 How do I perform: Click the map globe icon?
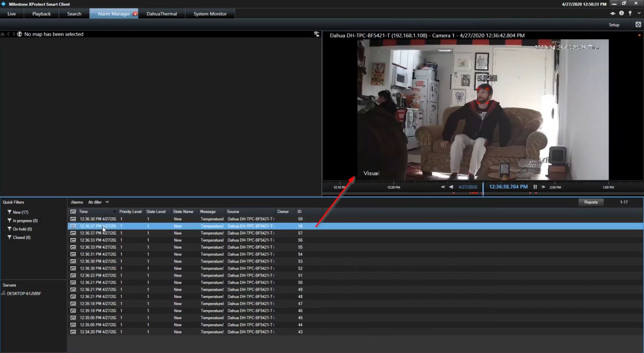[19, 34]
